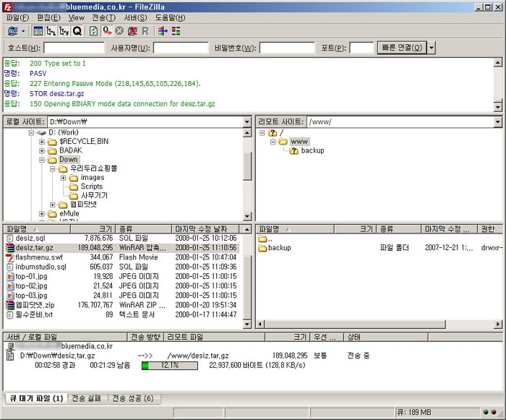
Task: Select desiz.tar.gz in local file list
Action: 34,247
